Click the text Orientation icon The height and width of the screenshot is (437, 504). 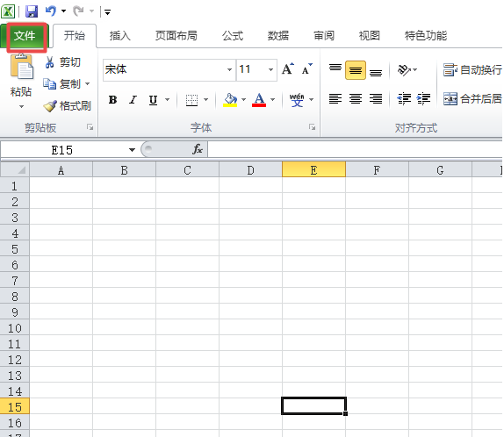point(404,69)
